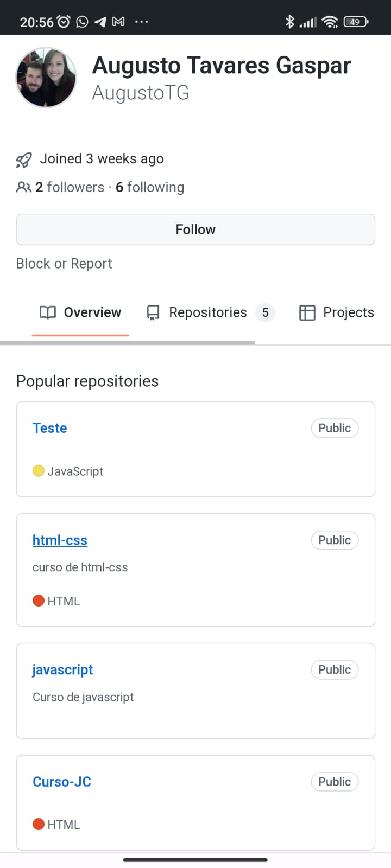The height and width of the screenshot is (868, 391).
Task: Tap the alarm icon in status bar
Action: pyautogui.click(x=64, y=22)
